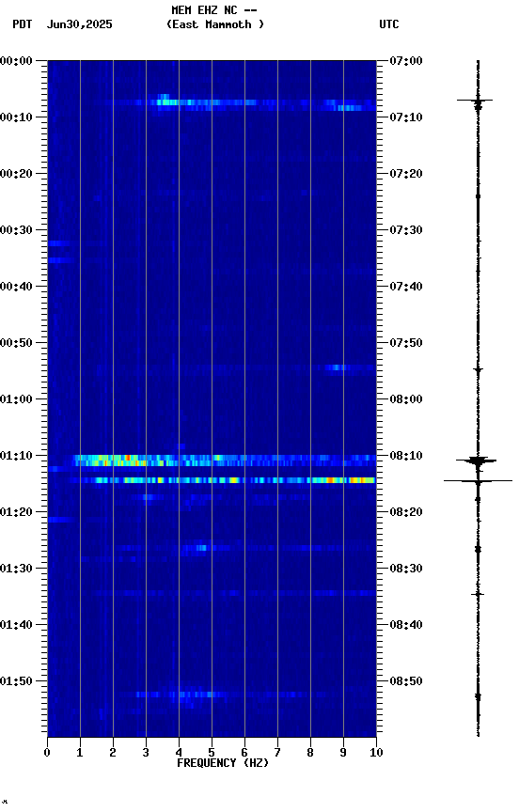This screenshot has height=812, width=519.
Task: Click the PDT time label '00:40'
Action: point(16,287)
